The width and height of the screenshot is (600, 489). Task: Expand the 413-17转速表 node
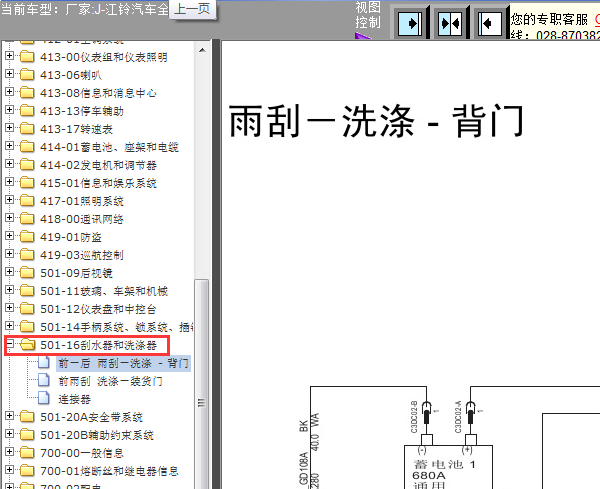tap(9, 128)
